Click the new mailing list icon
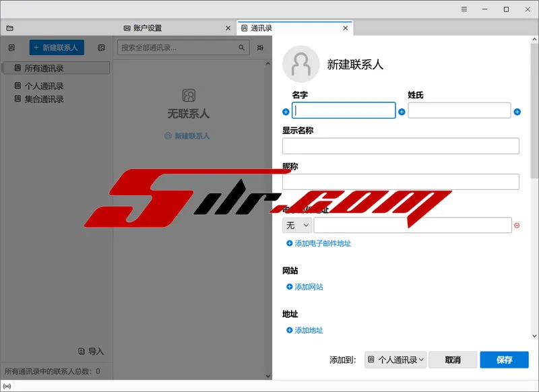The image size is (539, 392). pyautogui.click(x=102, y=48)
